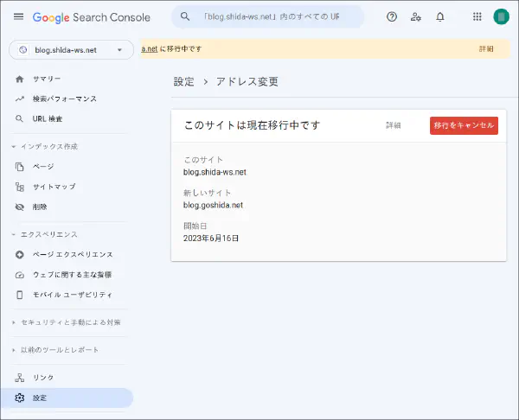Image resolution: width=519 pixels, height=420 pixels.
Task: Click the crossed-eye icon beside 削除
Action: pos(20,207)
